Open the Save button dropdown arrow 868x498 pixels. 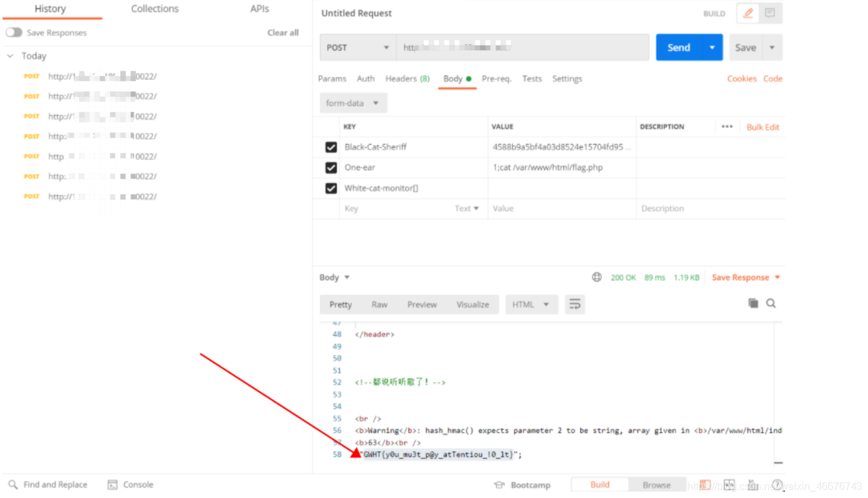(x=772, y=48)
